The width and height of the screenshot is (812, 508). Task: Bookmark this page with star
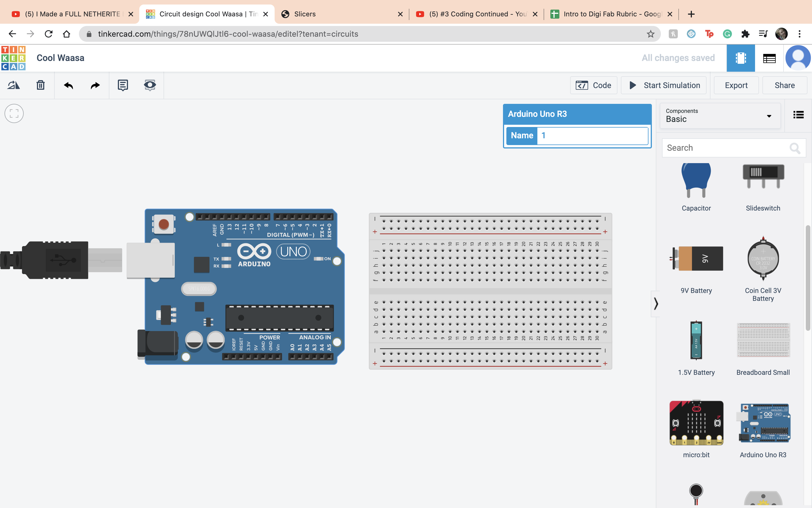tap(650, 34)
